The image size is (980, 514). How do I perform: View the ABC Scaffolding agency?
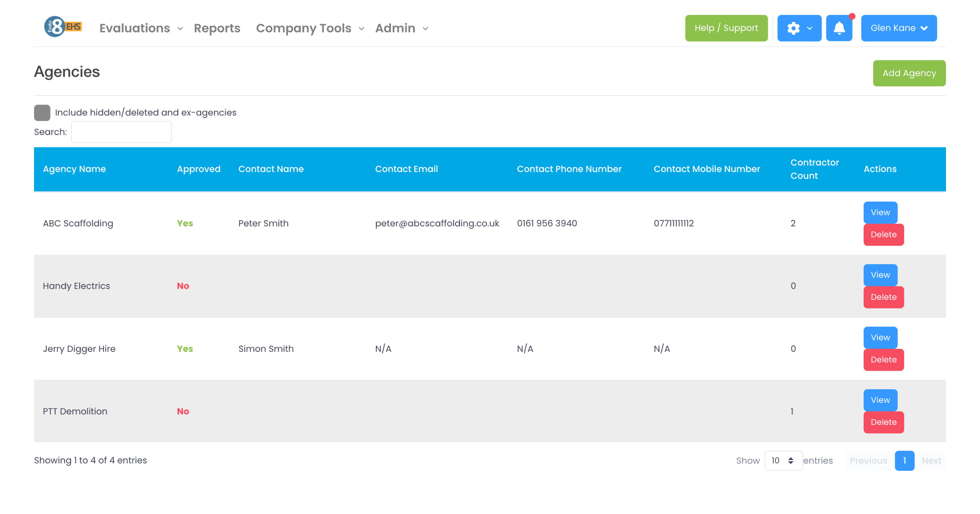tap(880, 212)
